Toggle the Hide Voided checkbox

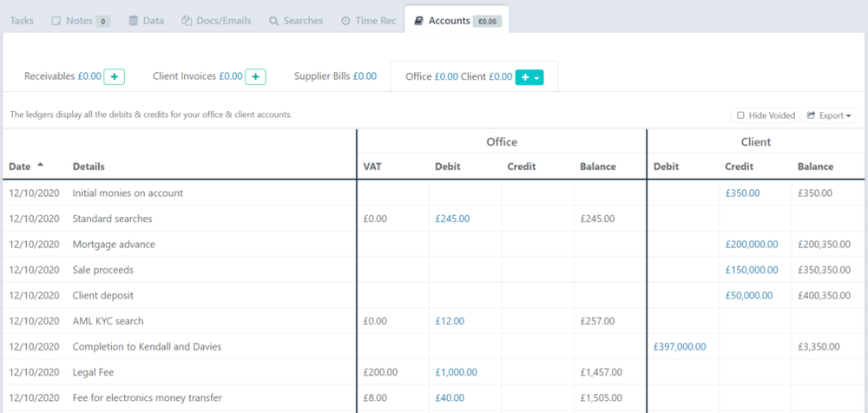[x=740, y=115]
